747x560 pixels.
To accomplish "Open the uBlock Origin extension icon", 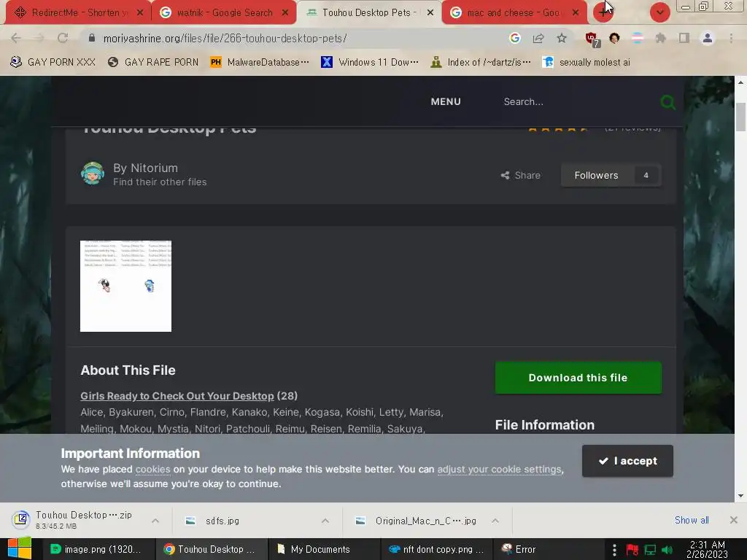I will 592,39.
